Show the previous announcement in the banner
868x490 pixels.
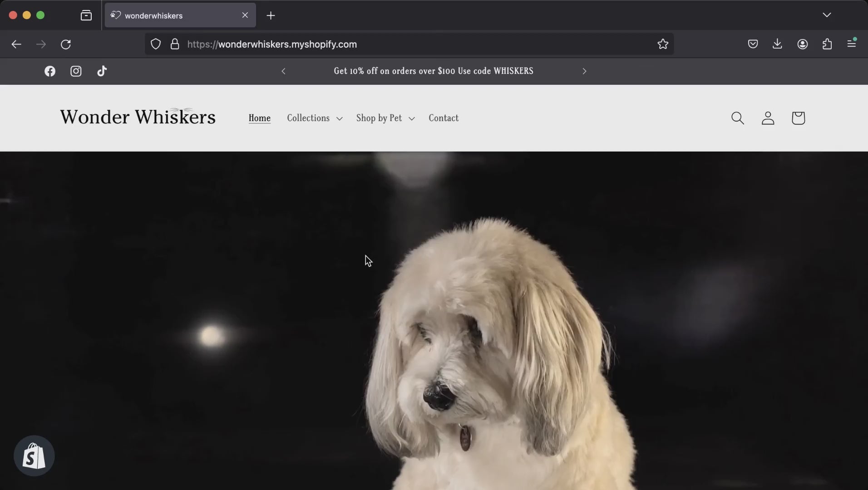coord(283,71)
